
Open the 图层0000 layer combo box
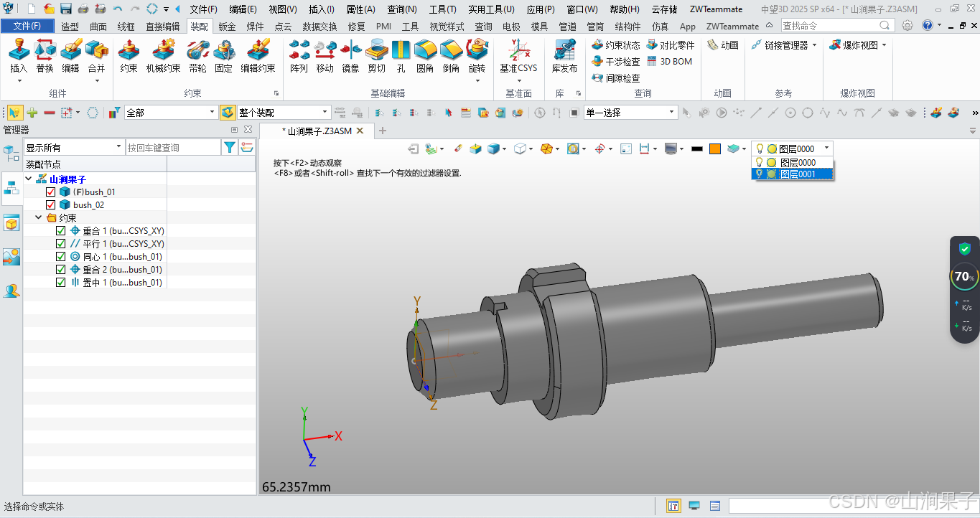pyautogui.click(x=793, y=149)
